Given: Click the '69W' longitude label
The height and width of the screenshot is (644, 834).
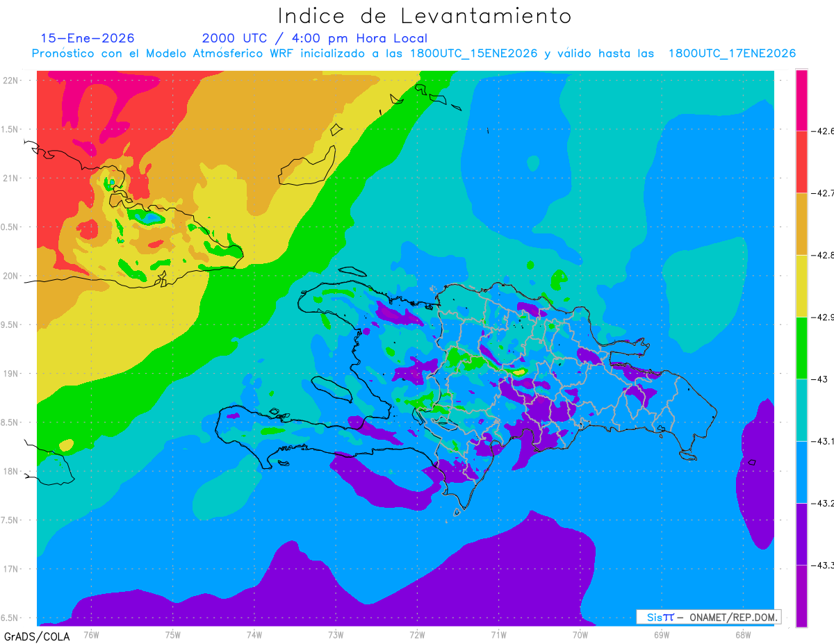Looking at the screenshot, I should coord(661,634).
